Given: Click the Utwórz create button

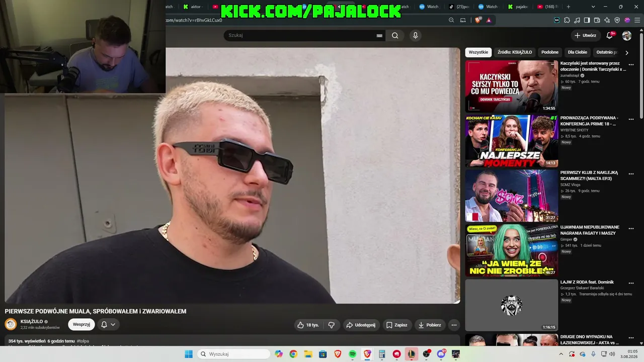Looking at the screenshot, I should pyautogui.click(x=585, y=35).
